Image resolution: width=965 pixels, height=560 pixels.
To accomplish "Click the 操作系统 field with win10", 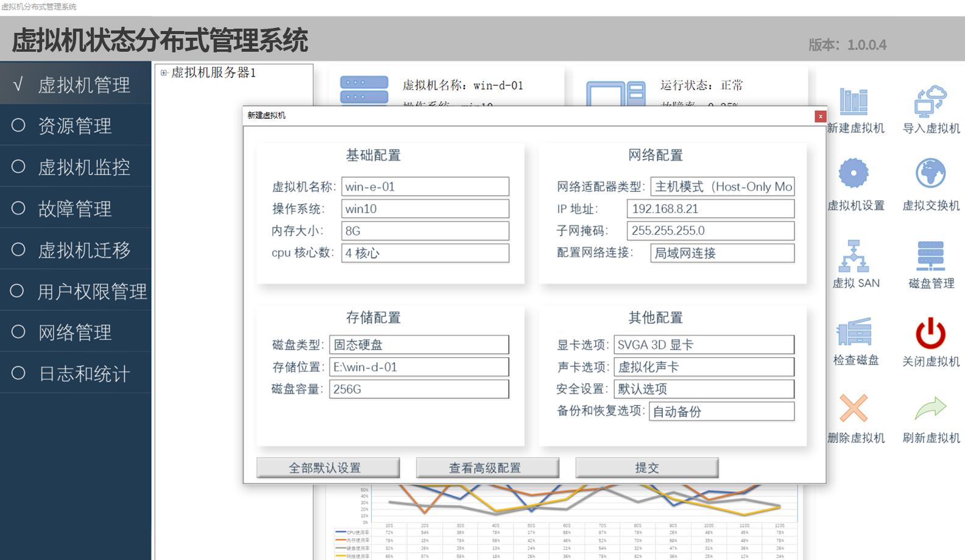I will coord(425,209).
